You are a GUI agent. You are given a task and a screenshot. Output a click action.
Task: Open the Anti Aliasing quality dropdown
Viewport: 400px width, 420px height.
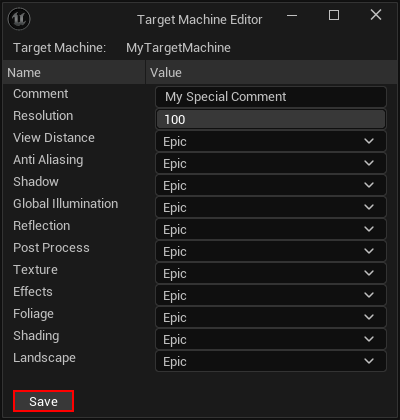tap(271, 163)
